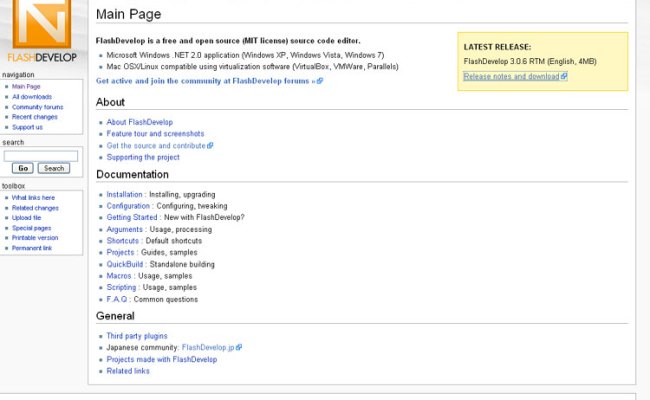This screenshot has width=650, height=400.
Task: Open Related changes in toolbox
Action: [x=35, y=208]
